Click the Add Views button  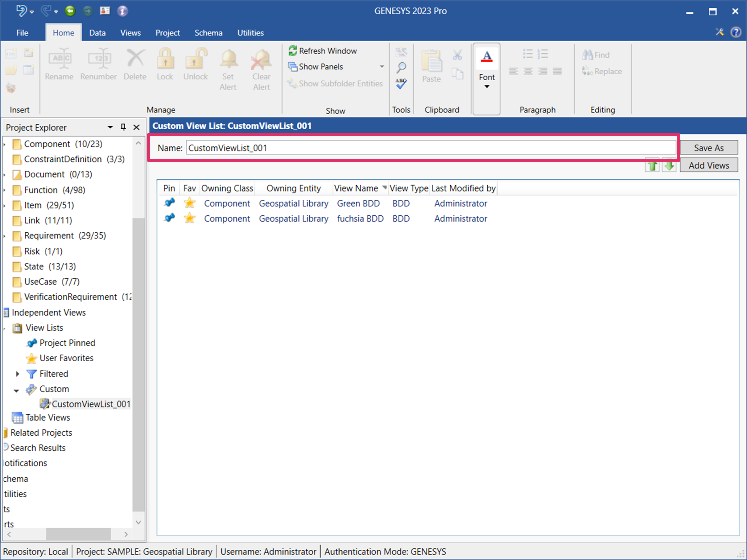coord(708,165)
